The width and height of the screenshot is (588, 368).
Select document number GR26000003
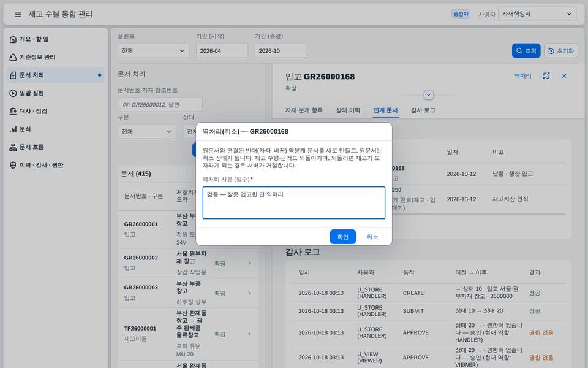point(141,288)
